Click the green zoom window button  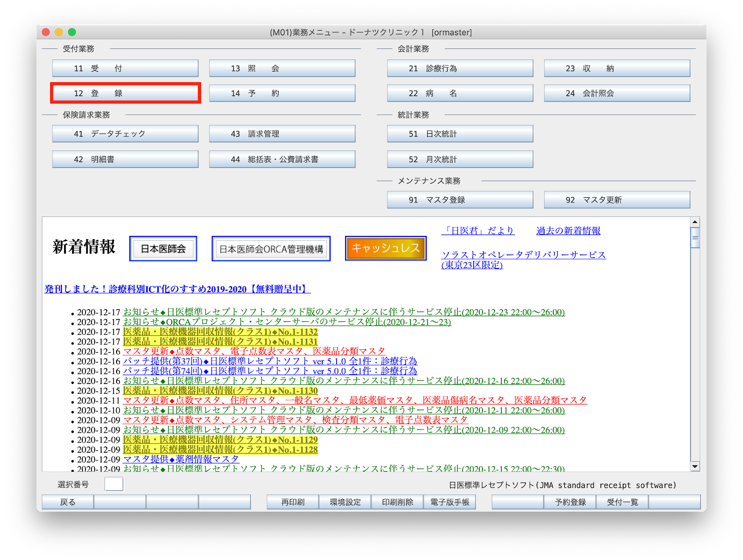pyautogui.click(x=72, y=32)
